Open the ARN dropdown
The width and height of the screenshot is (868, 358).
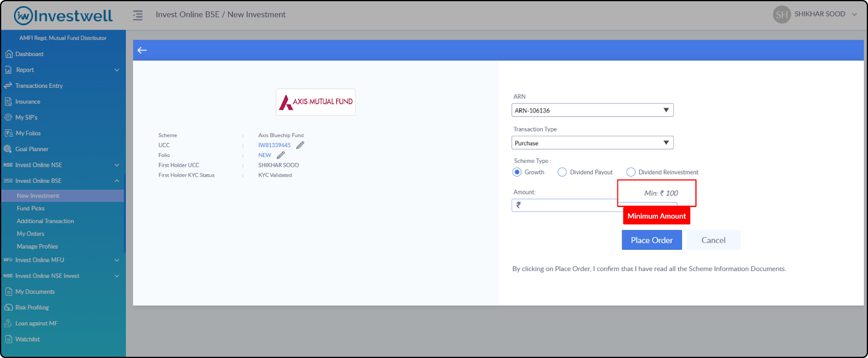[x=592, y=110]
